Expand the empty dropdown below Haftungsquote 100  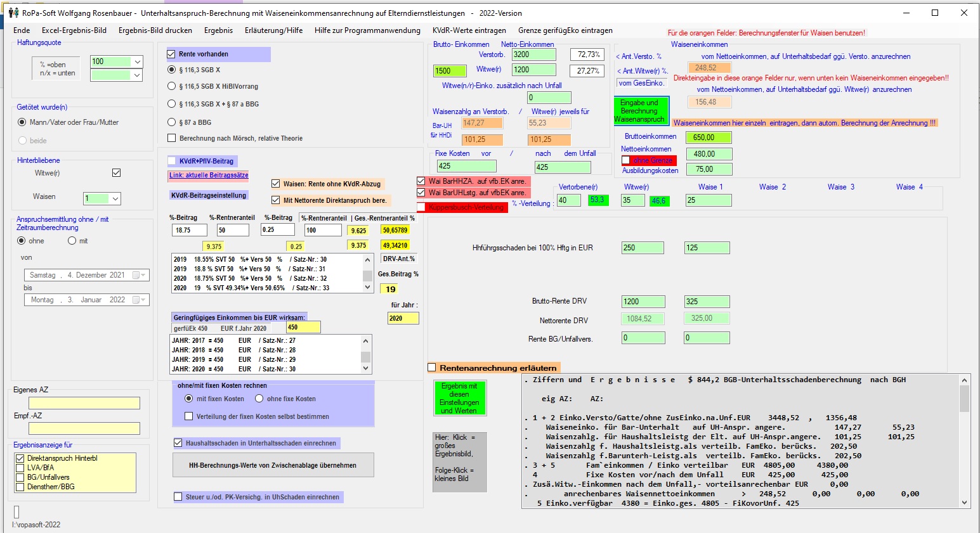pyautogui.click(x=137, y=75)
